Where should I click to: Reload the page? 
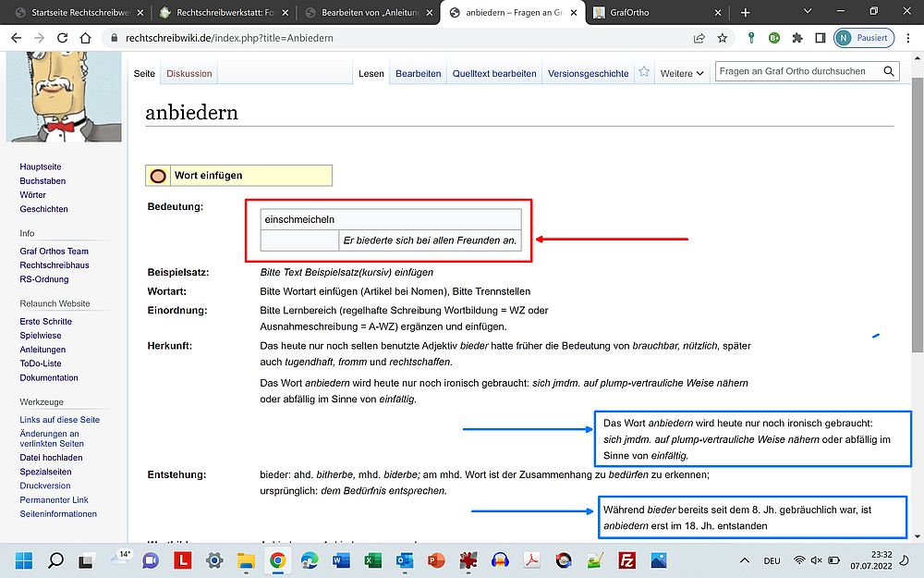coord(62,38)
